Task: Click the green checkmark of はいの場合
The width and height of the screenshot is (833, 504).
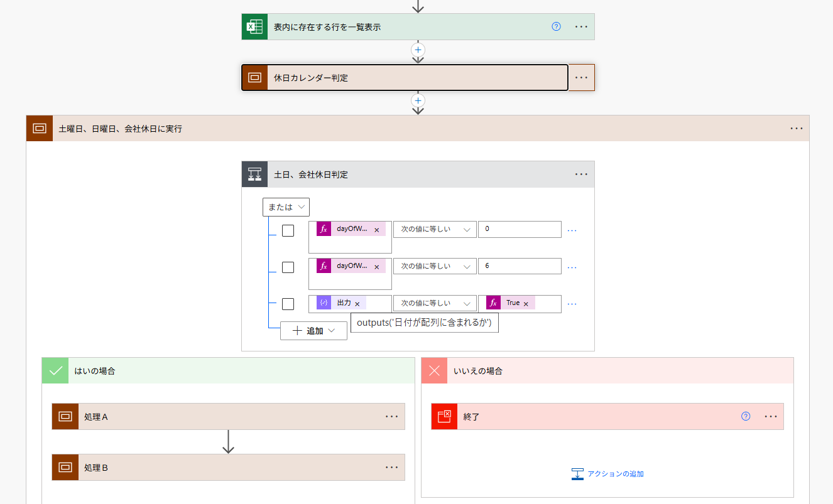Action: 55,370
